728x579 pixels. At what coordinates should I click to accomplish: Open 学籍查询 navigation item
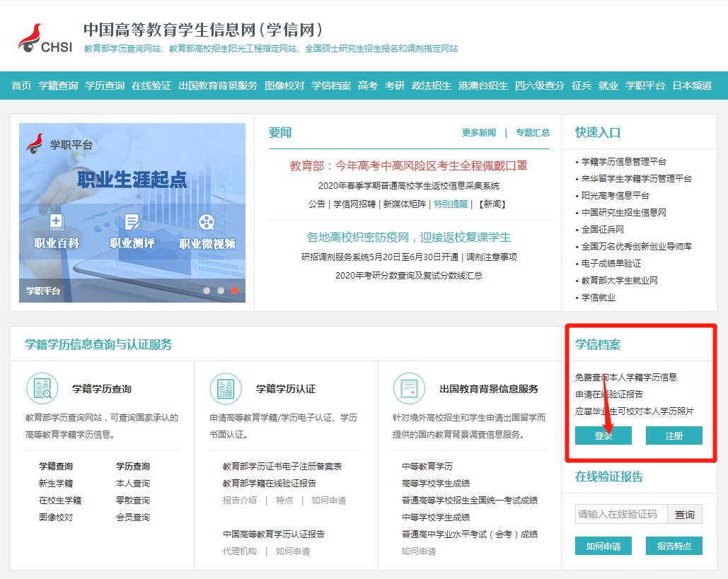coord(58,86)
